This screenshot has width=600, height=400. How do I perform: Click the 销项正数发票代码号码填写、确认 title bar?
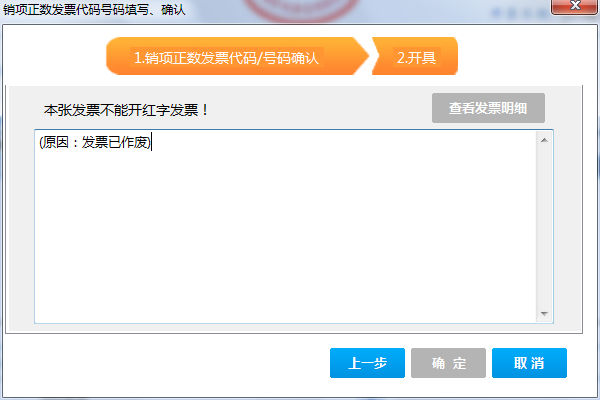(94, 9)
